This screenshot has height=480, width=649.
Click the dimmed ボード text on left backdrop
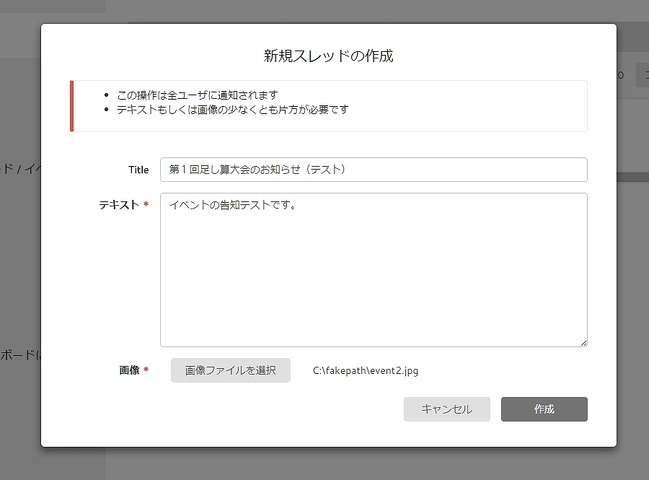pos(20,355)
